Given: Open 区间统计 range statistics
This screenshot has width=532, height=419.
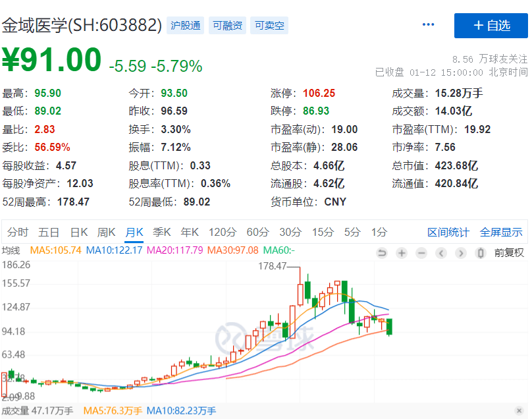Looking at the screenshot, I should pos(448,232).
